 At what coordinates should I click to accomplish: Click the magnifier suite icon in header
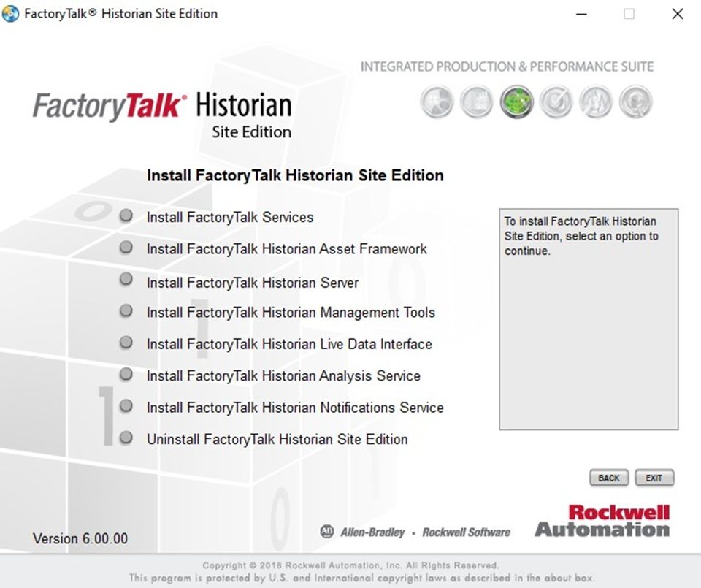click(635, 102)
